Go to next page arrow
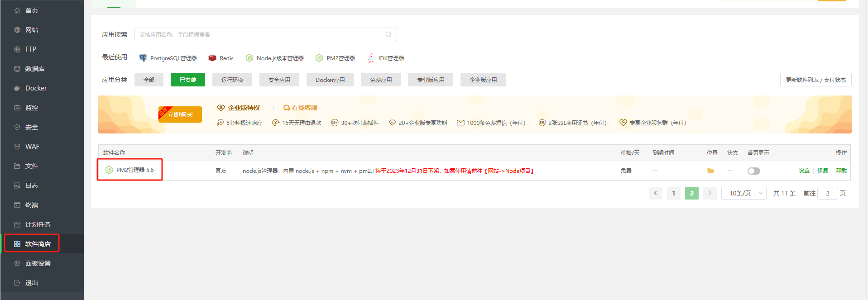 [x=710, y=193]
